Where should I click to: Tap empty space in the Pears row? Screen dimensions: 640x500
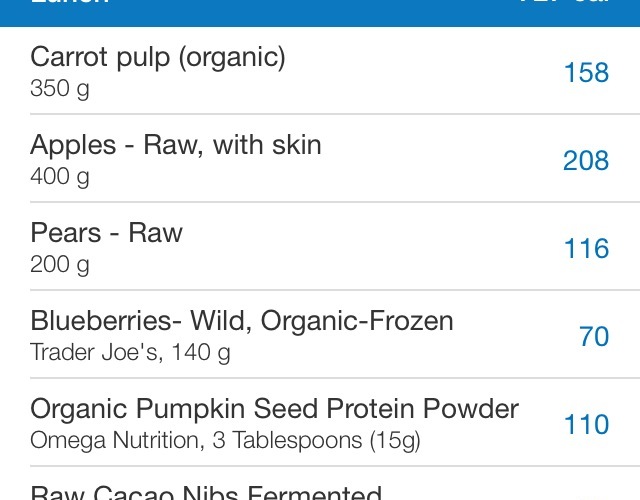click(x=367, y=248)
